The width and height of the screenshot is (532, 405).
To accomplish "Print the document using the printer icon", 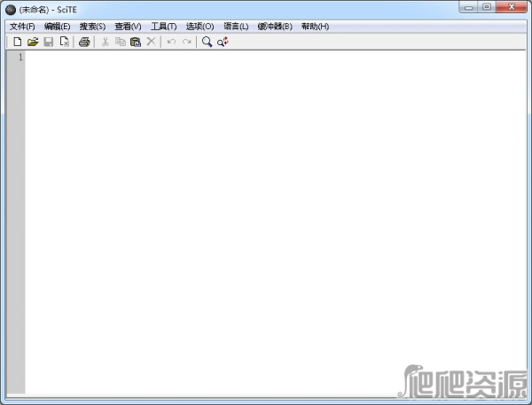I will click(x=84, y=42).
